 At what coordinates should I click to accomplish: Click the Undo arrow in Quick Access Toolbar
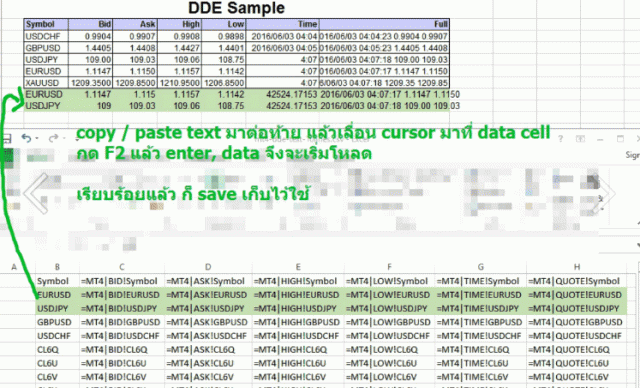[x=27, y=138]
